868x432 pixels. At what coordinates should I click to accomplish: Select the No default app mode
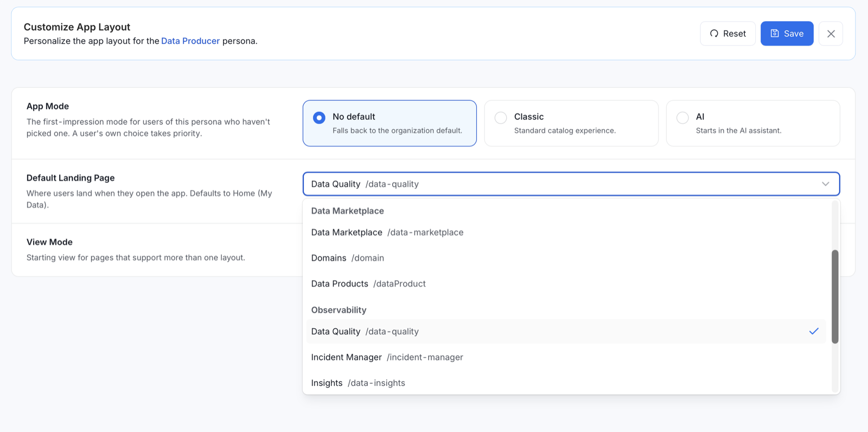[x=390, y=123]
